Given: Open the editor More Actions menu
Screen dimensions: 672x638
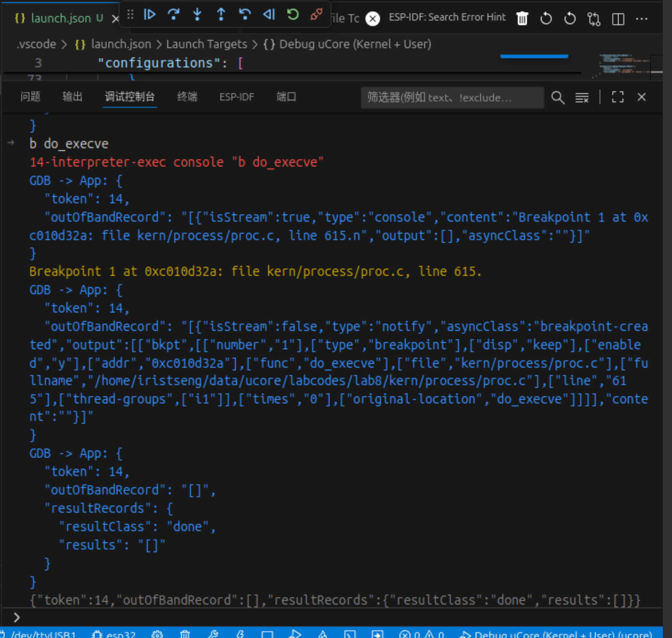Looking at the screenshot, I should [x=642, y=19].
